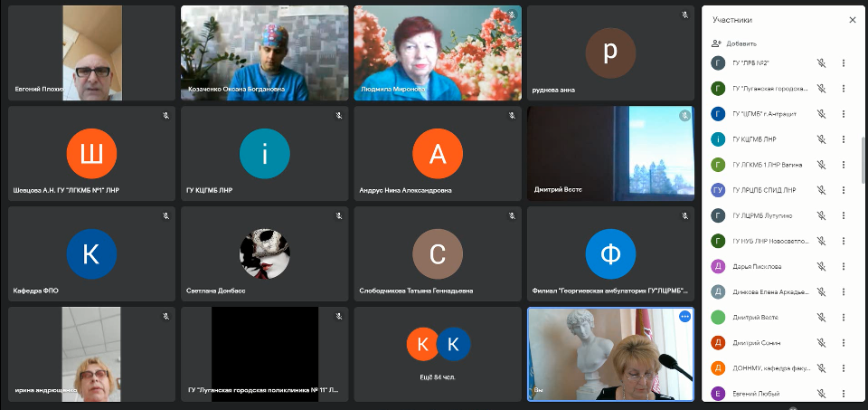868x410 pixels.
Task: Select Светлана Донбасс profile picture
Action: 265,253
